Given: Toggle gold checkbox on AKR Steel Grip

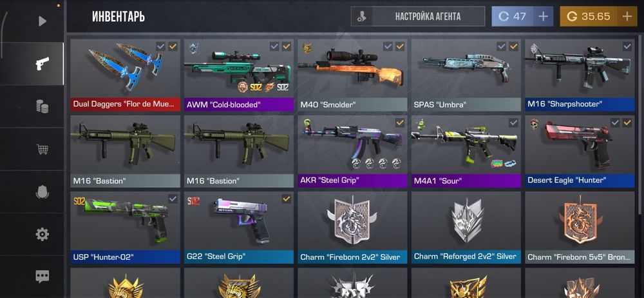Looking at the screenshot, I should pos(400,123).
